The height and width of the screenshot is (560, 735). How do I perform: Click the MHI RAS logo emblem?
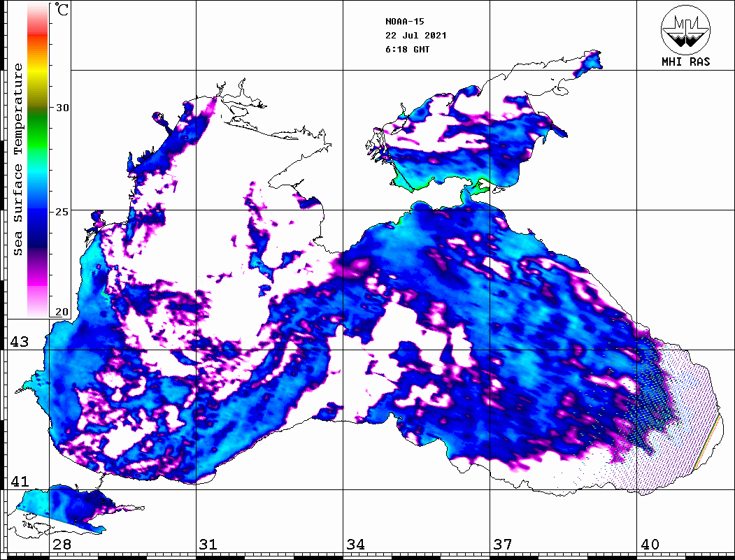pos(686,29)
